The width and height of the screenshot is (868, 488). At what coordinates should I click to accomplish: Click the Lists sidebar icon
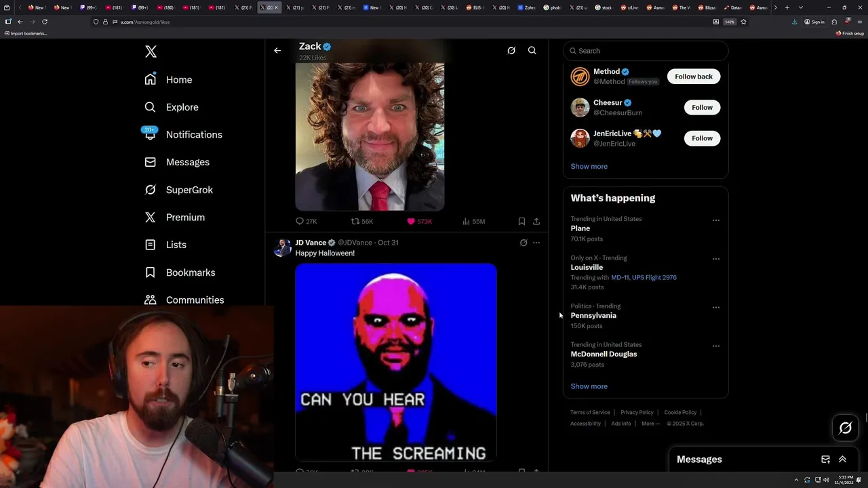click(x=151, y=245)
